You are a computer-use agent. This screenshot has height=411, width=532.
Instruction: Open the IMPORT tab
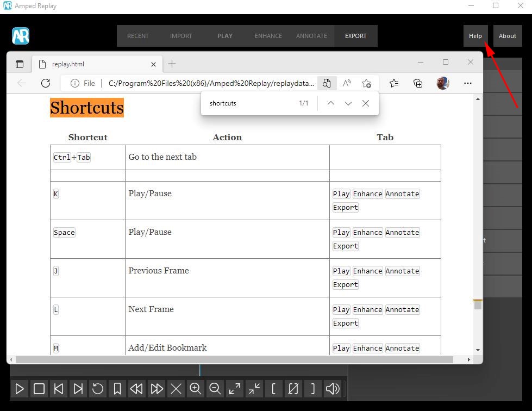[x=181, y=36]
